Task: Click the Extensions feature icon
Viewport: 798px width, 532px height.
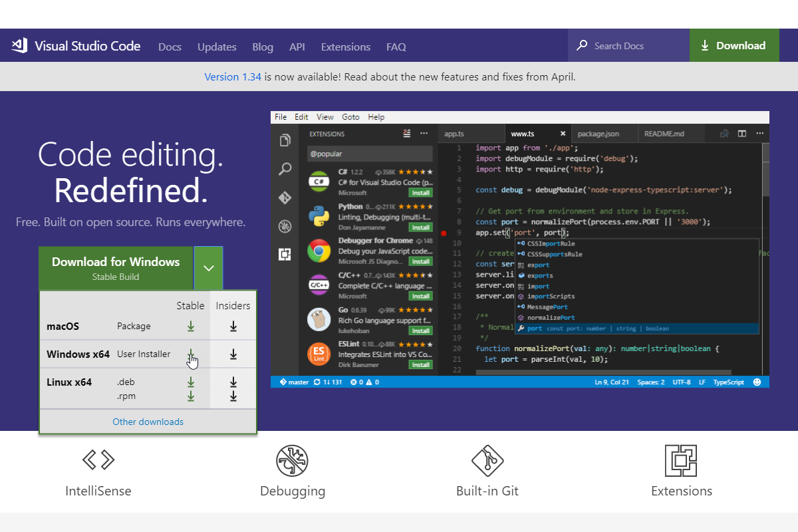Action: [682, 461]
